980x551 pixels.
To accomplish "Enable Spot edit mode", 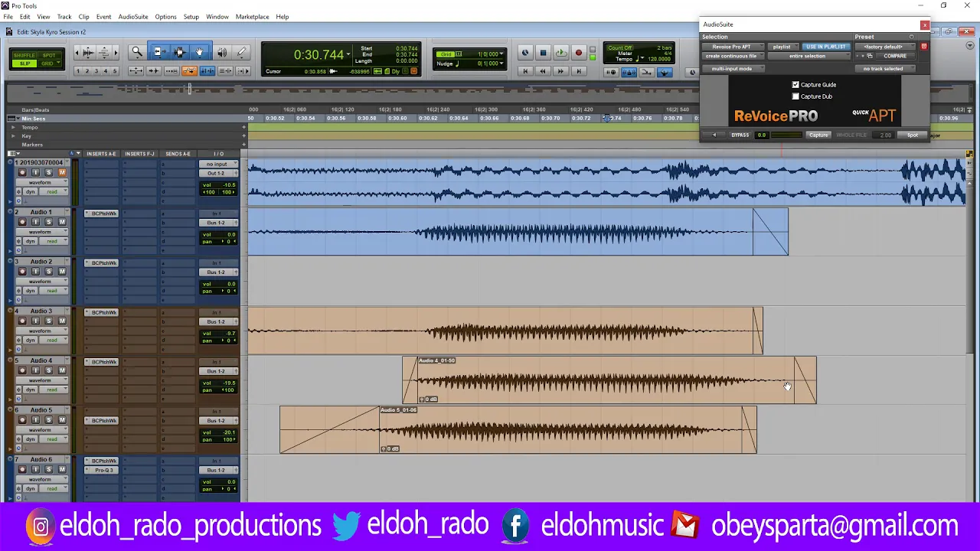I will [50, 55].
